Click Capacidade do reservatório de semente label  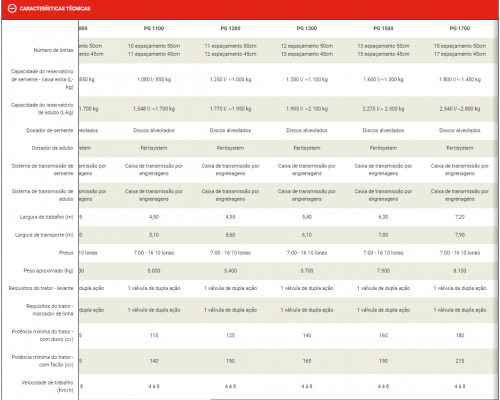tap(42, 79)
